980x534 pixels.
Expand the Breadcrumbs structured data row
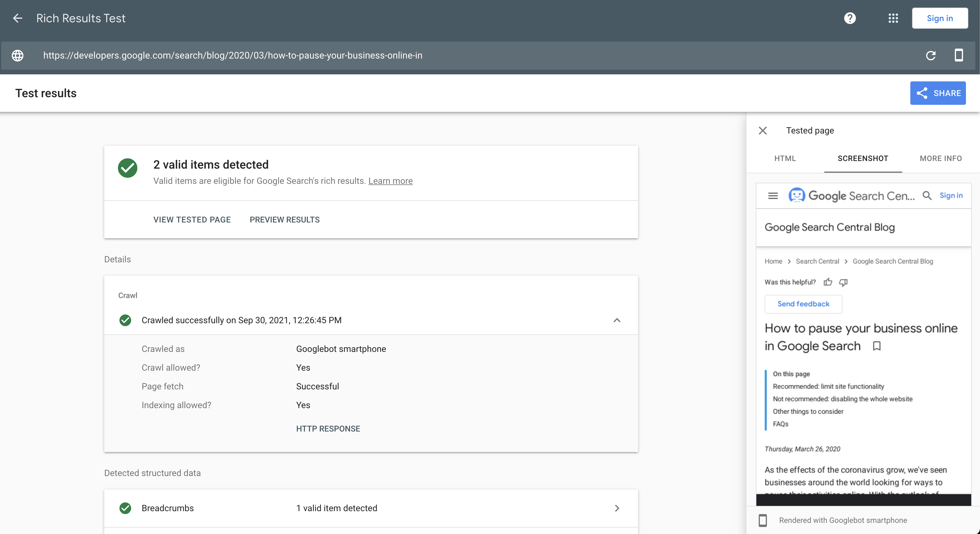[617, 508]
